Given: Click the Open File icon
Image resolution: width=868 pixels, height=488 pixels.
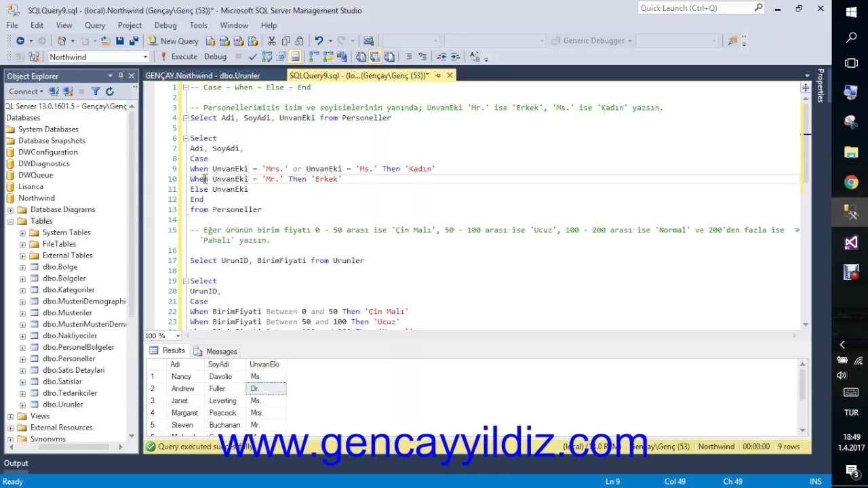Looking at the screenshot, I should 106,41.
